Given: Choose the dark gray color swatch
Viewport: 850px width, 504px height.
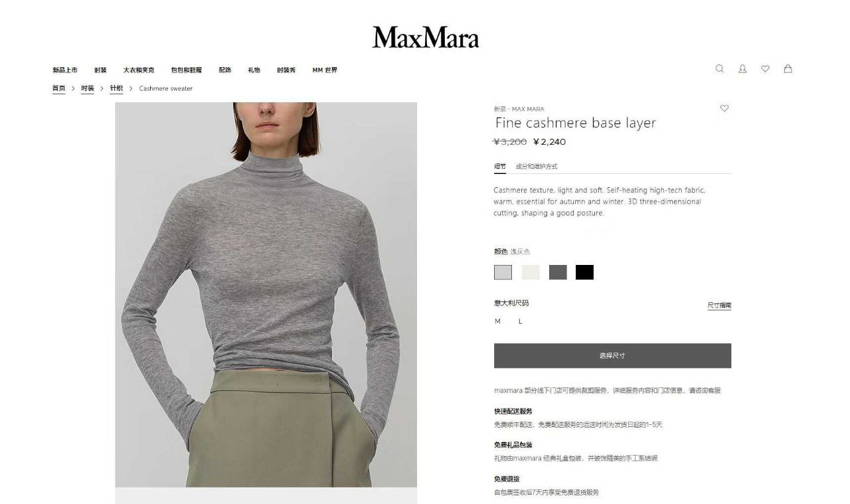Looking at the screenshot, I should pyautogui.click(x=558, y=272).
